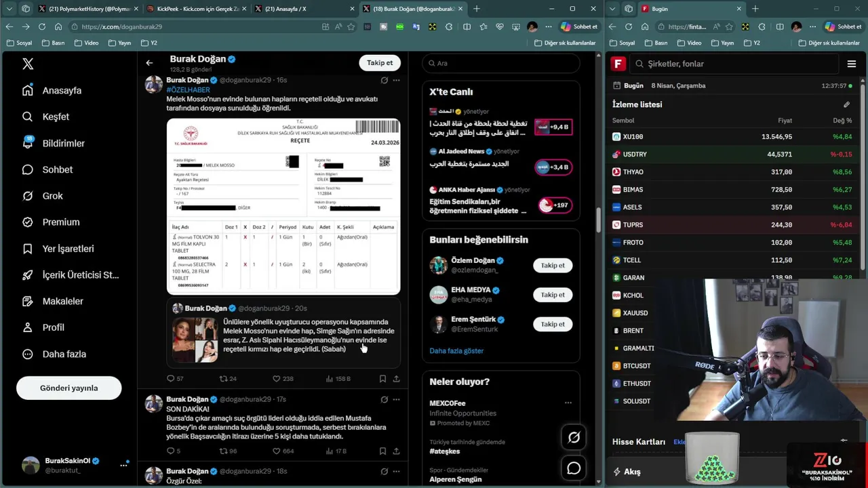Click Daha fazla göster link
Viewport: 868px width, 488px height.
(456, 350)
